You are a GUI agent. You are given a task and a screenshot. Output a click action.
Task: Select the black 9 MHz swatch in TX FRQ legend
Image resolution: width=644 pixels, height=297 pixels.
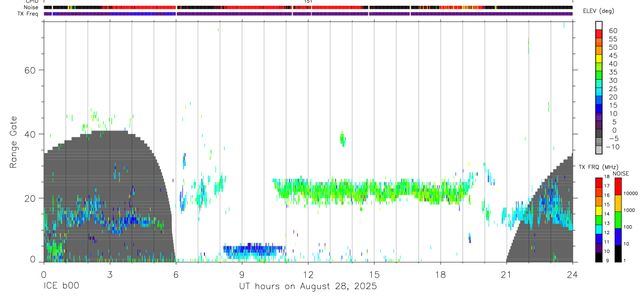[598, 256]
